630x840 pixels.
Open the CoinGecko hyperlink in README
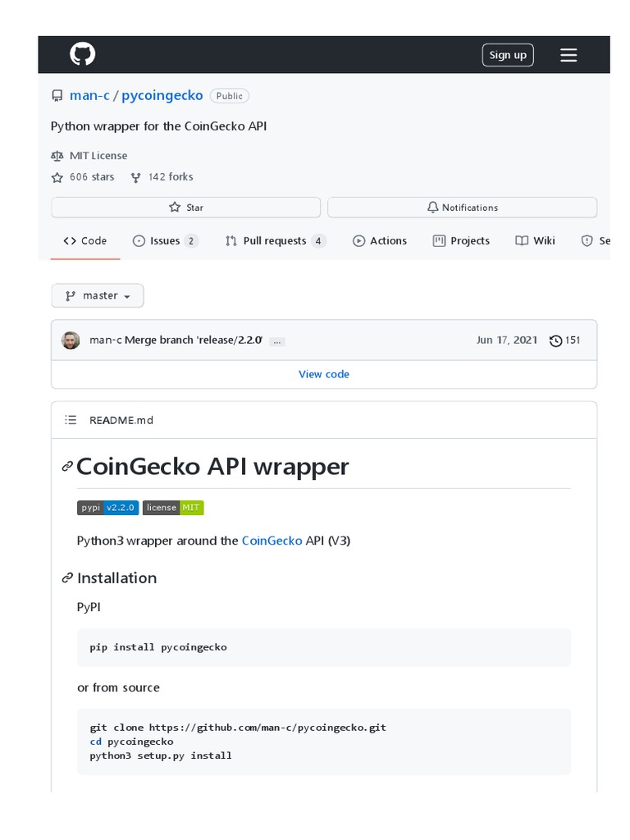(x=272, y=541)
